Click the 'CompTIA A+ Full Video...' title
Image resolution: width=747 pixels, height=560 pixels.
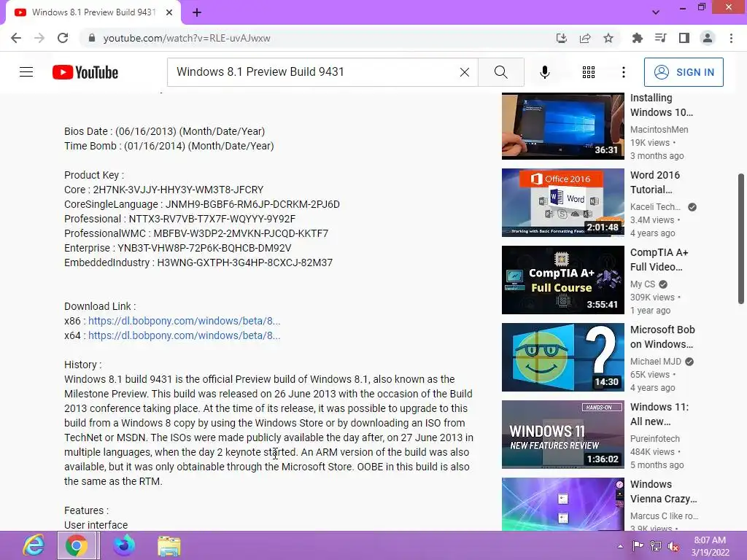659,260
